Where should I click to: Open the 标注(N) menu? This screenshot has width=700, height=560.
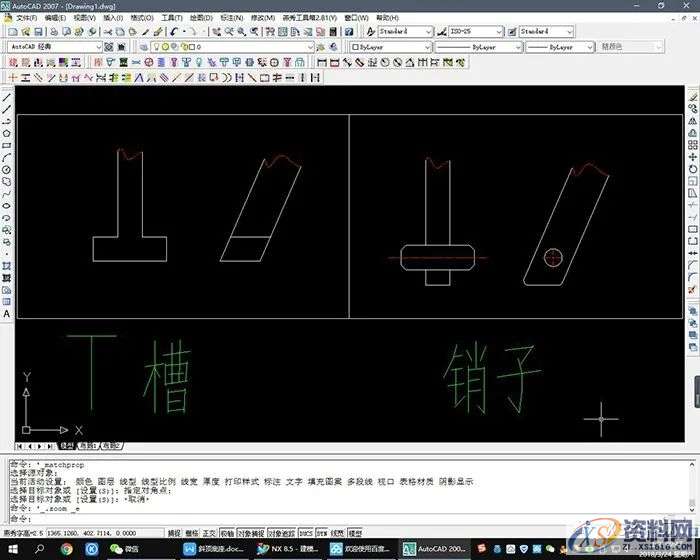pyautogui.click(x=232, y=18)
